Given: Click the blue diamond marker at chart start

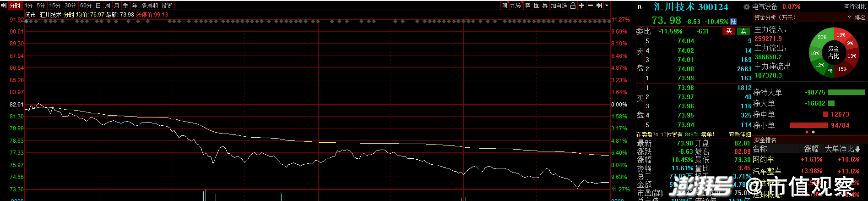Looking at the screenshot, I should point(27,21).
